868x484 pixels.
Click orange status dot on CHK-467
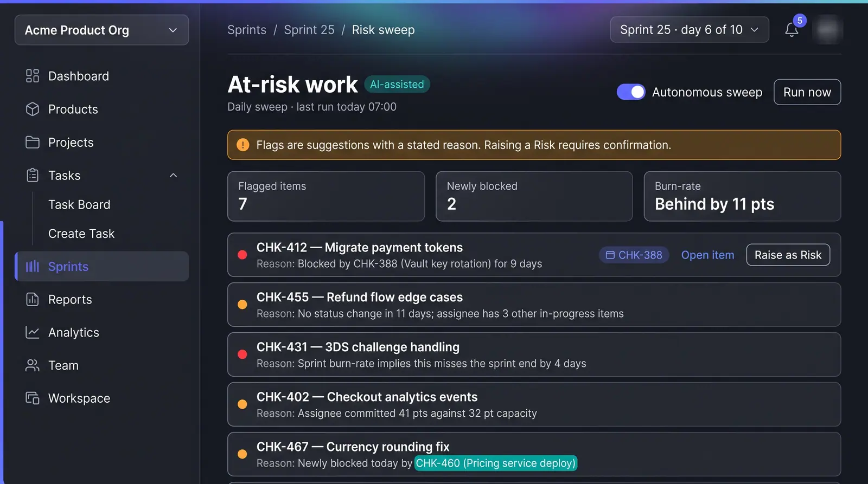click(242, 454)
